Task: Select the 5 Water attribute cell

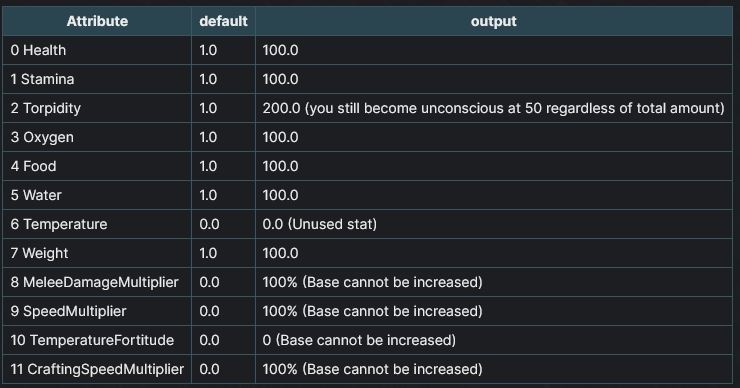Action: pos(97,195)
